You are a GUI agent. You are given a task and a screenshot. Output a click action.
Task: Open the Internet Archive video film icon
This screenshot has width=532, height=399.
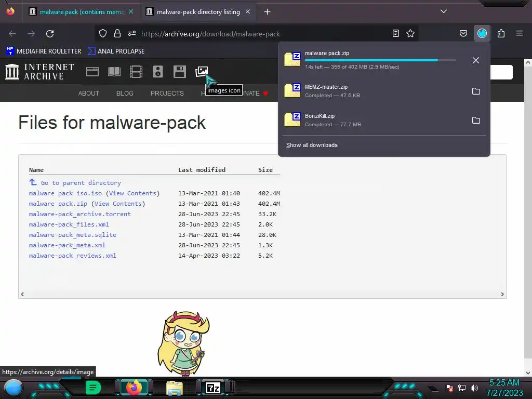click(x=136, y=72)
